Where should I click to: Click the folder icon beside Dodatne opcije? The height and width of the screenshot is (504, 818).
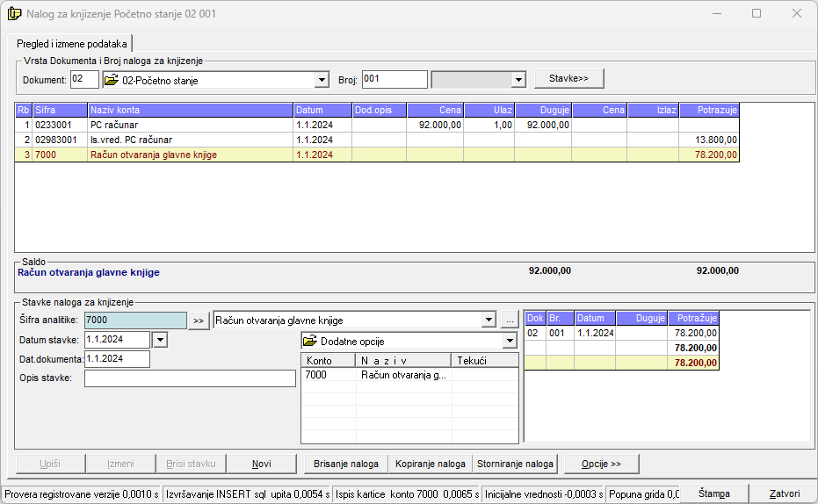310,341
